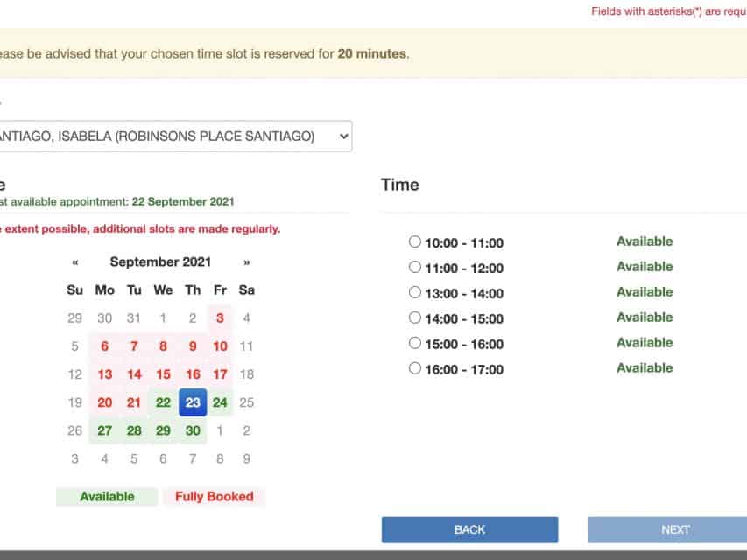Screen dimensions: 747x560
Task: Open the Robinsons Place Santiago site dropdown
Action: [x=175, y=136]
